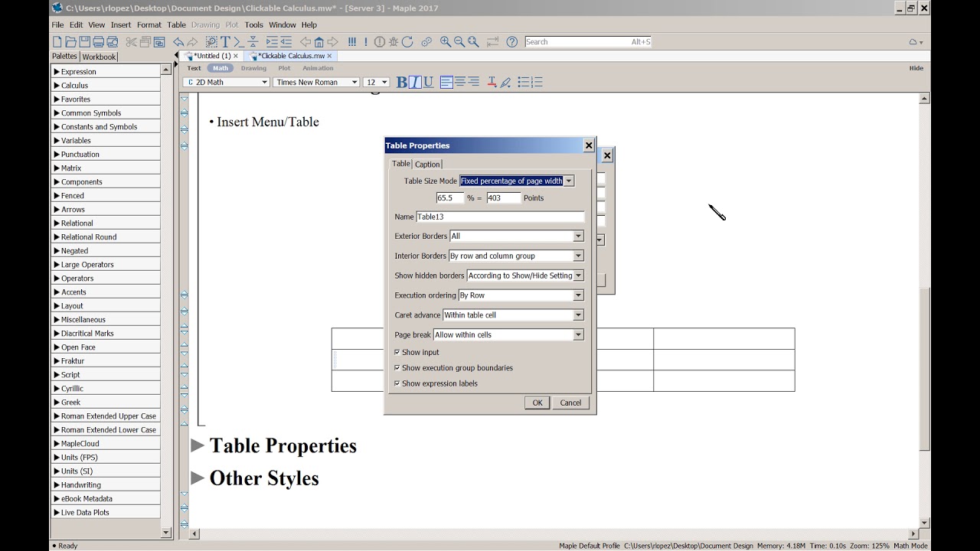This screenshot has height=551, width=980.
Task: Open the Times New Roman font dropdown
Action: [x=316, y=83]
